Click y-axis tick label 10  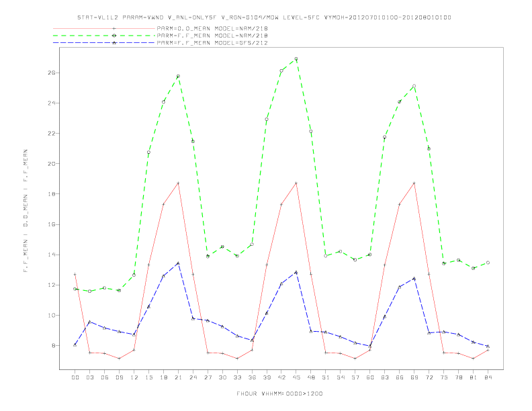(x=51, y=316)
